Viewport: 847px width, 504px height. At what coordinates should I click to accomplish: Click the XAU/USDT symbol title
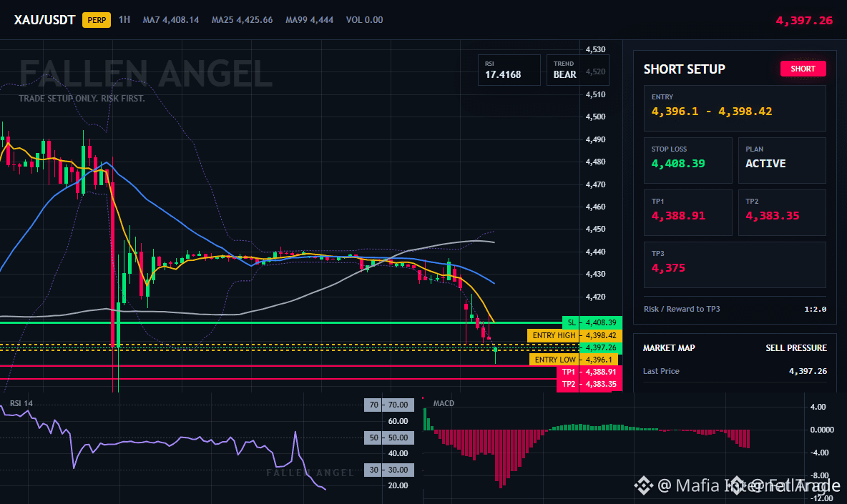click(x=44, y=20)
